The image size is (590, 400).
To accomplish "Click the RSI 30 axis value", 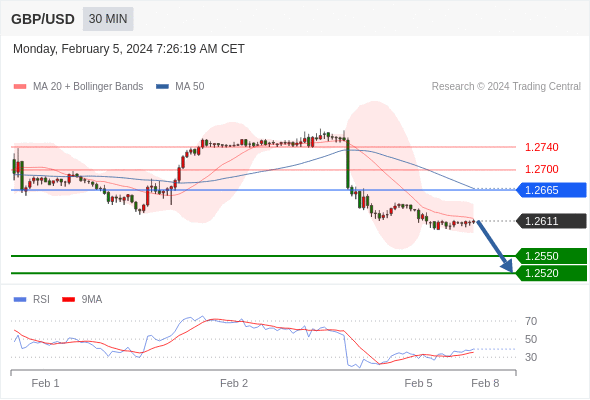I will pos(531,357).
